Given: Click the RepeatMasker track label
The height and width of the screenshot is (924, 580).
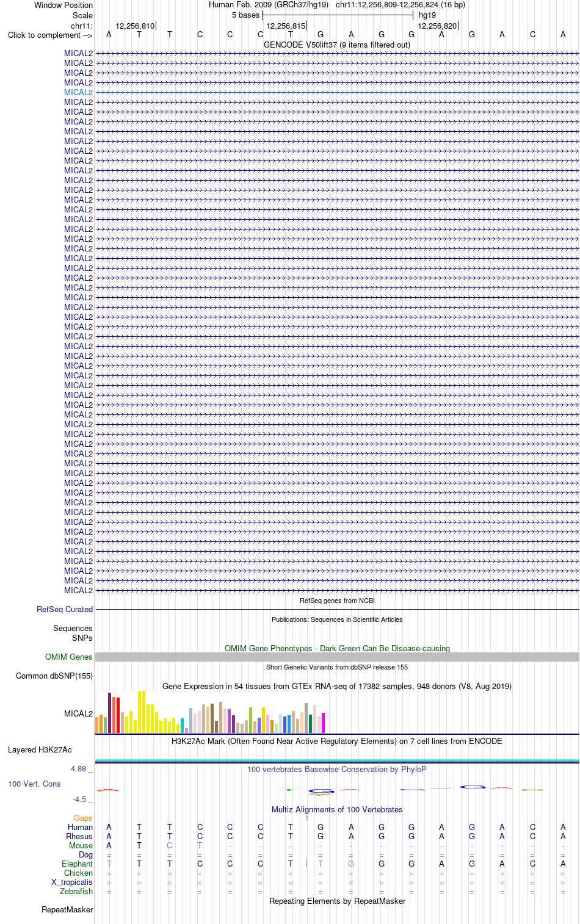Looking at the screenshot, I should tap(67, 909).
